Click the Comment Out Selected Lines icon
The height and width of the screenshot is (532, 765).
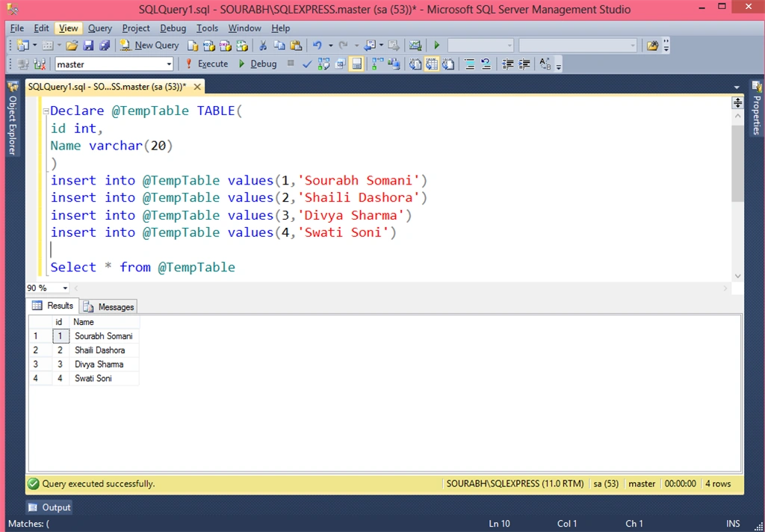[470, 64]
